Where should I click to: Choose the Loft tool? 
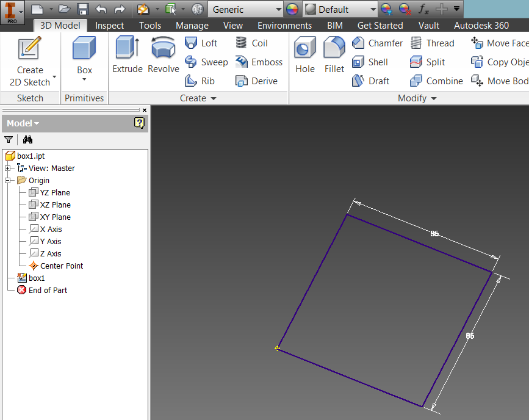201,43
